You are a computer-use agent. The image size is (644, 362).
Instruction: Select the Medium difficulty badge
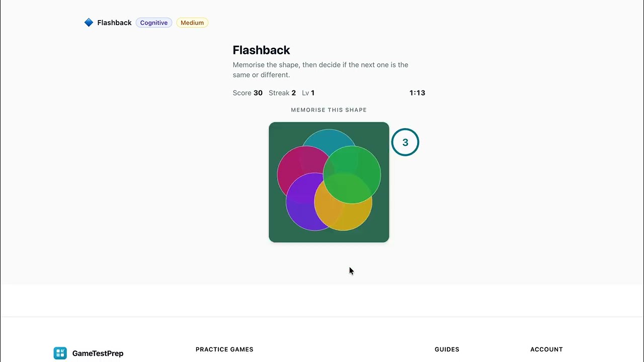click(x=192, y=23)
